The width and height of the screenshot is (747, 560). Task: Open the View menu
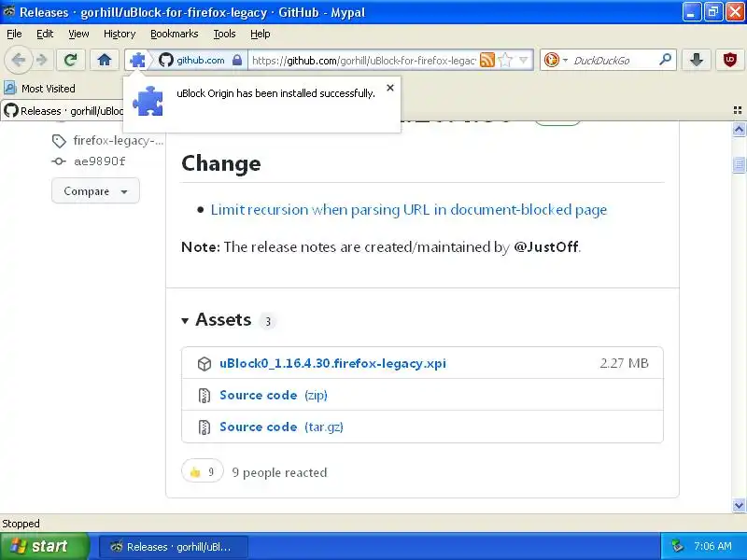[x=78, y=34]
